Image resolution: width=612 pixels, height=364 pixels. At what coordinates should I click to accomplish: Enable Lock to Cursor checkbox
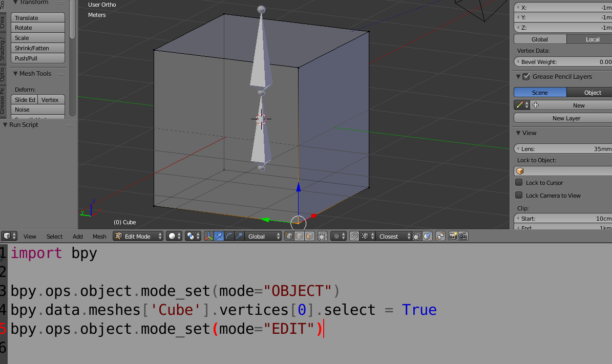pyautogui.click(x=519, y=183)
